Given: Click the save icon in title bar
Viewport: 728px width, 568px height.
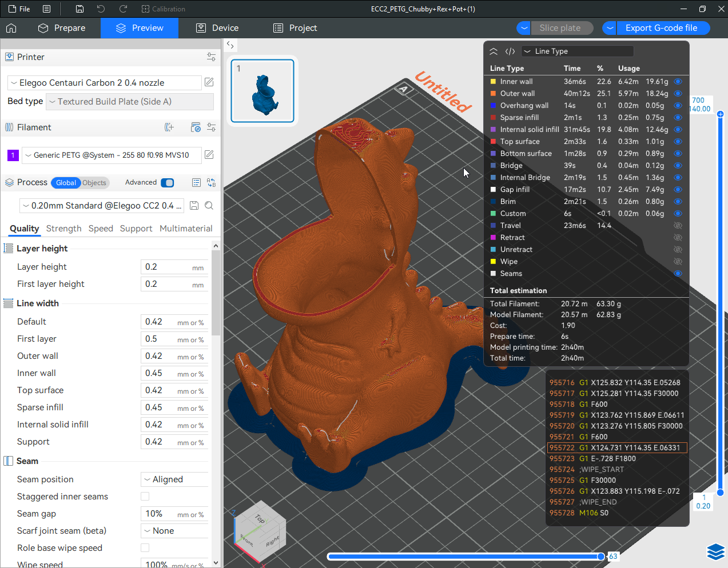Looking at the screenshot, I should coord(80,9).
